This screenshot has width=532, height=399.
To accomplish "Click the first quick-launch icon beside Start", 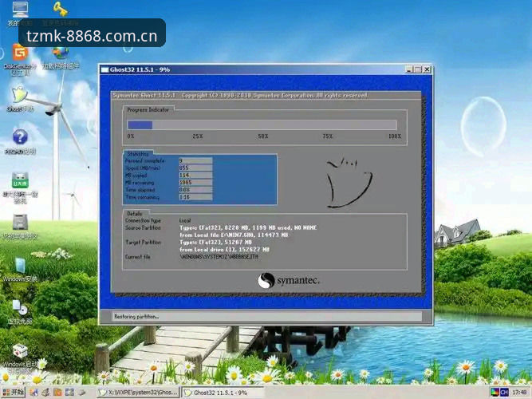I will coord(33,392).
